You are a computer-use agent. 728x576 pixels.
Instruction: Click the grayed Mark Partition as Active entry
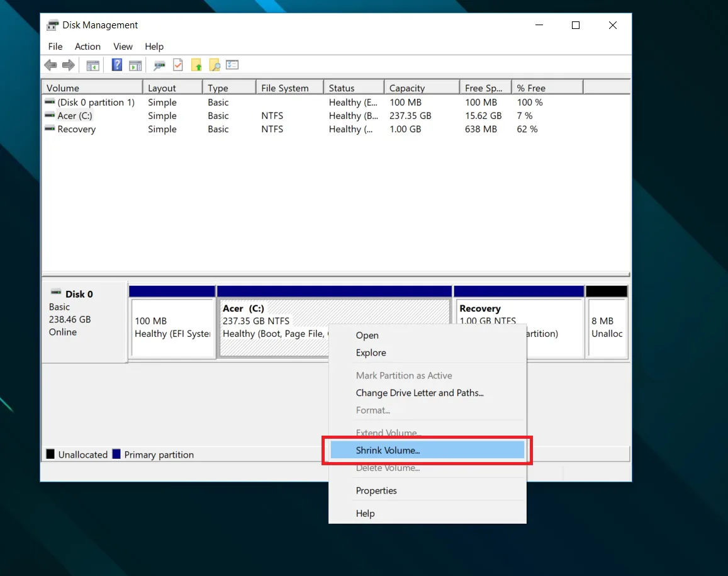[427, 375]
